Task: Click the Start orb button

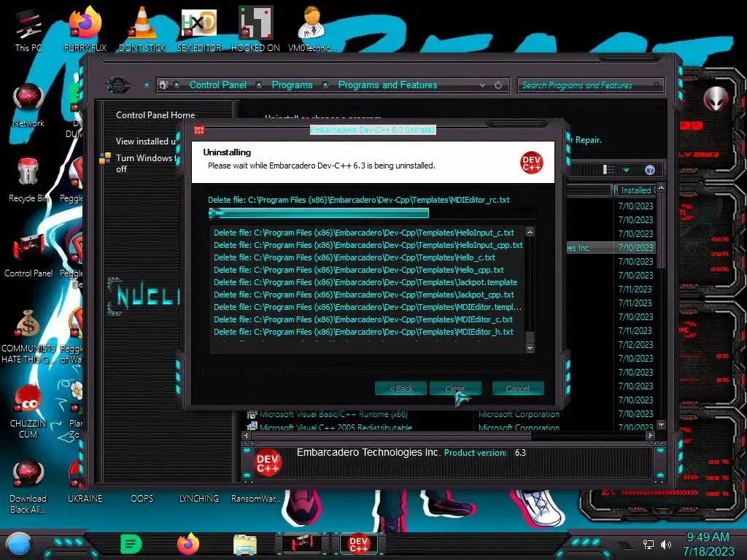Action: click(x=18, y=544)
